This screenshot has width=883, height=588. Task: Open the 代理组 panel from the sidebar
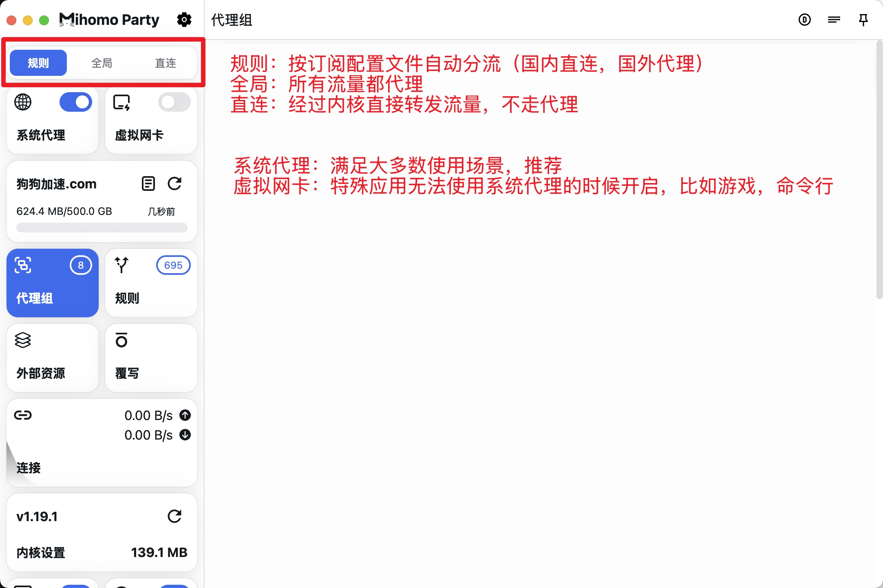click(52, 283)
